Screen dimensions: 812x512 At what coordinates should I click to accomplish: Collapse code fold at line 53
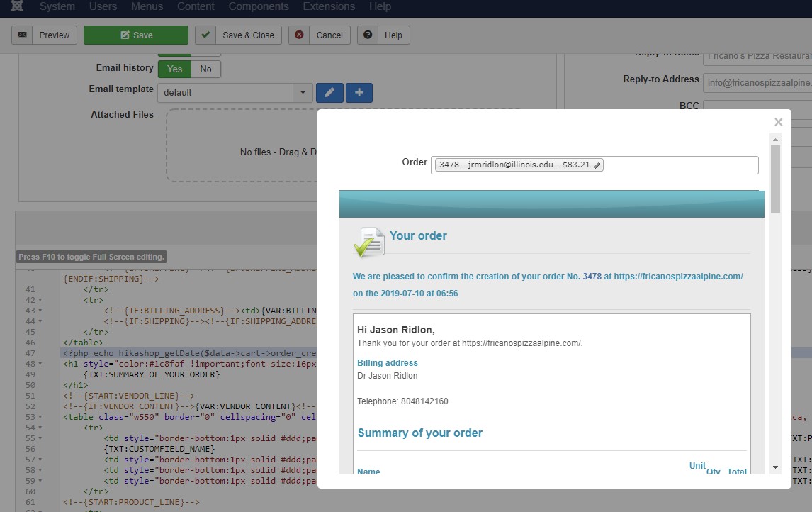coord(40,417)
